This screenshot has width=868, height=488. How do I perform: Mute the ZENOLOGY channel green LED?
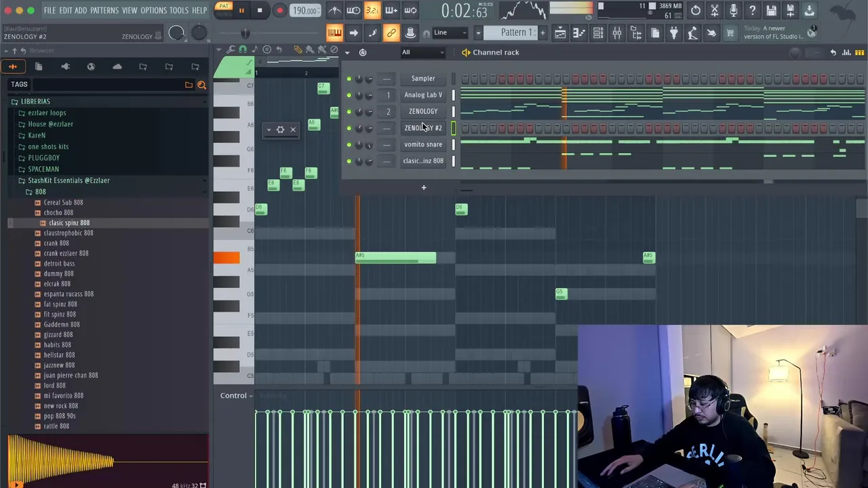[x=349, y=112]
